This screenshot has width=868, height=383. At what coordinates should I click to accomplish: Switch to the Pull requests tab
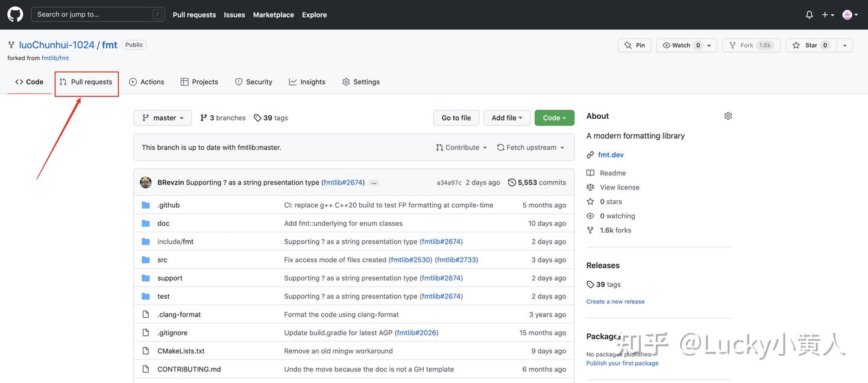point(86,82)
